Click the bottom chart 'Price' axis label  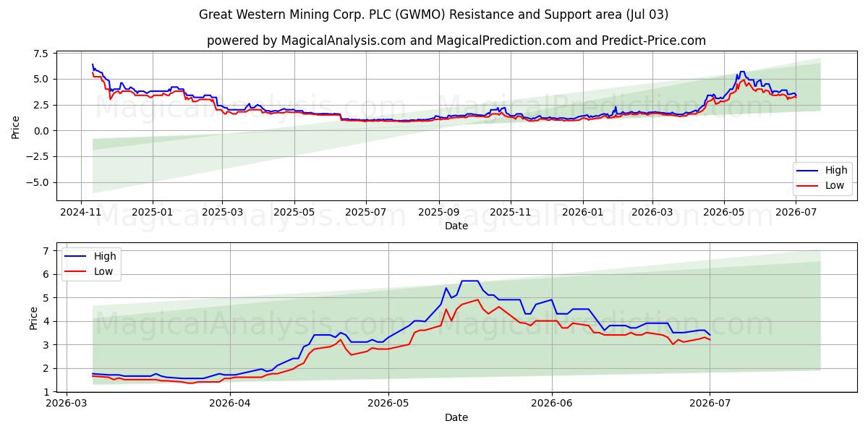[x=33, y=318]
